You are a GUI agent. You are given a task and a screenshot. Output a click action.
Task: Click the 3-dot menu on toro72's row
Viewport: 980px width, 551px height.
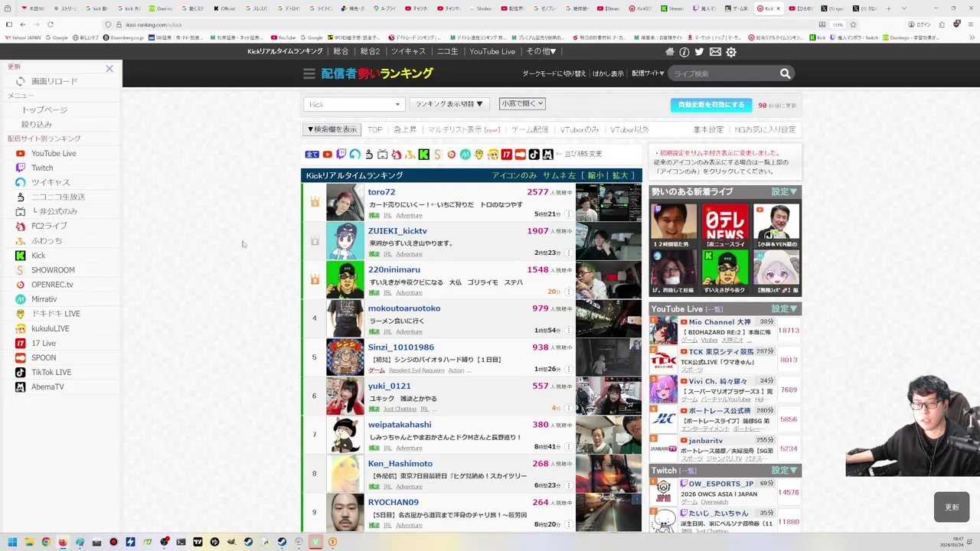click(568, 214)
